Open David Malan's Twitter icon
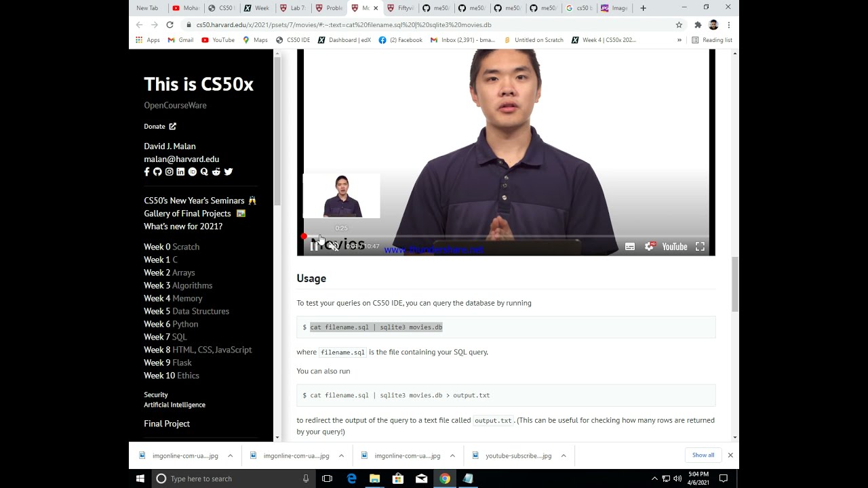Viewport: 868px width, 488px height. click(x=229, y=172)
